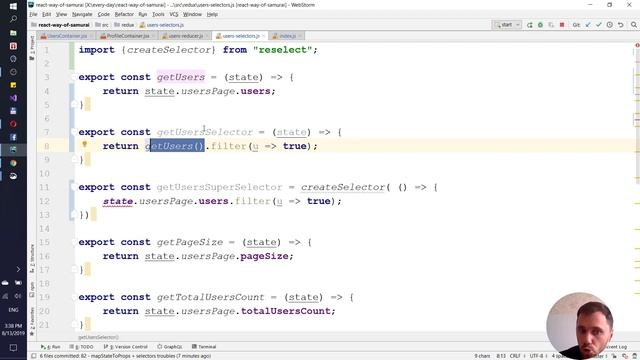Click the getUsersSelector() breadcrumb below editor
Screen dimensions: 640x360
pos(98,338)
